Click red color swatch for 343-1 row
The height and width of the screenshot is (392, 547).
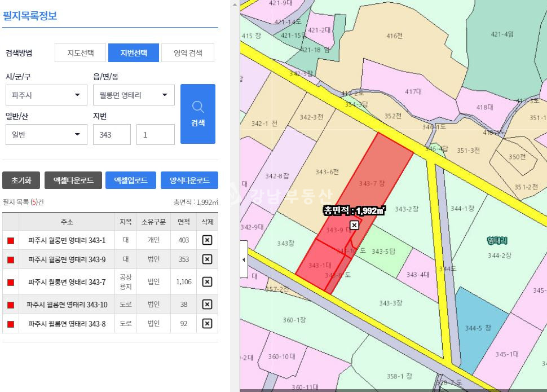pos(11,240)
